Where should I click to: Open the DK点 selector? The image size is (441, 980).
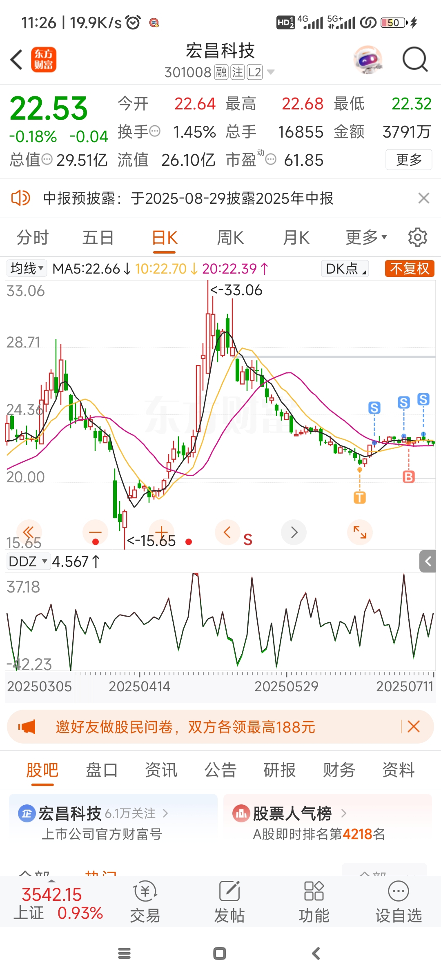(x=345, y=268)
